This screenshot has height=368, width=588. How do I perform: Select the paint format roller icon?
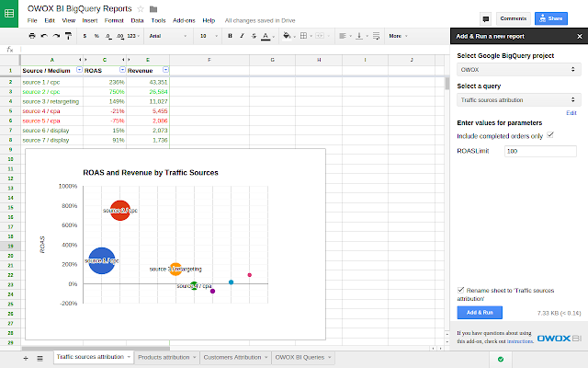(x=68, y=36)
